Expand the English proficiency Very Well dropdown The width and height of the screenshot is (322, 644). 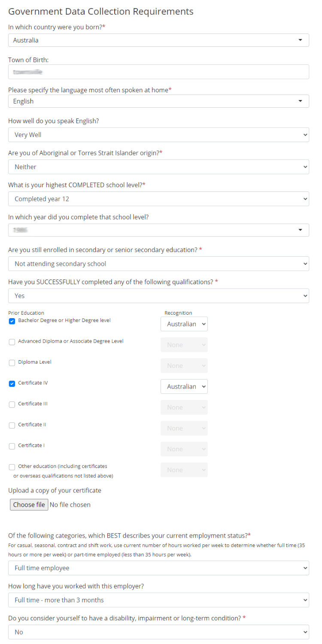(158, 135)
